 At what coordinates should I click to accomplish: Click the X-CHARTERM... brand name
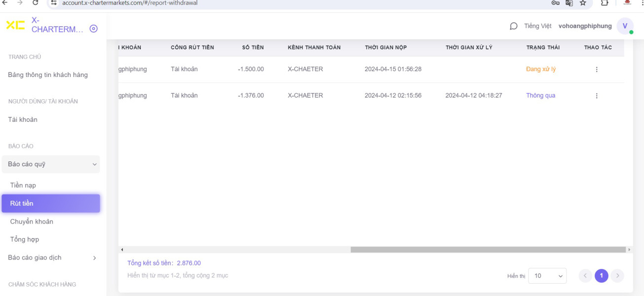click(x=58, y=25)
